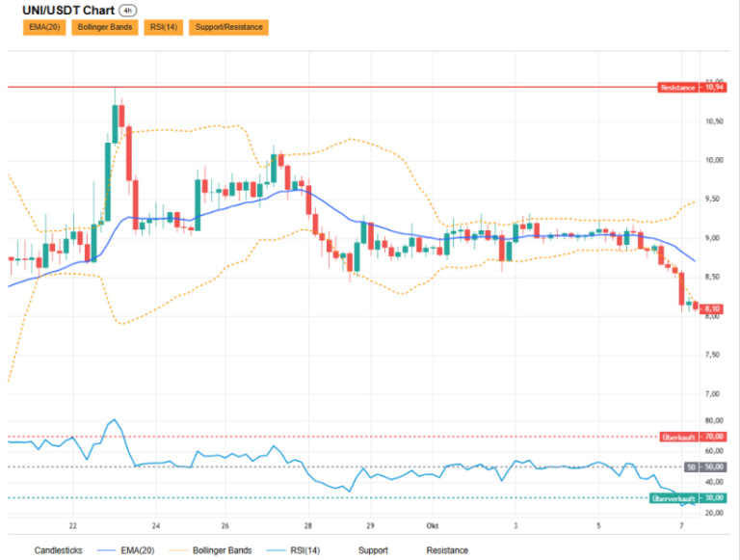The image size is (740, 560).
Task: Click date label 26 on time axis
Action: (225, 525)
